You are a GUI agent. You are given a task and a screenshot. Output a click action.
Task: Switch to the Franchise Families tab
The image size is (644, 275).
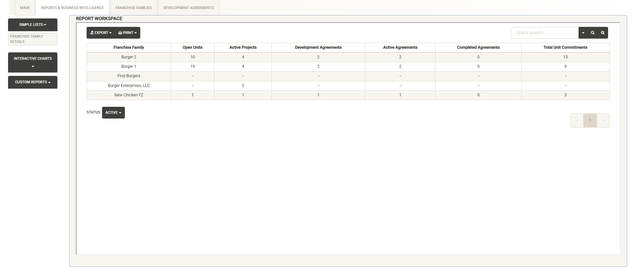click(x=134, y=8)
